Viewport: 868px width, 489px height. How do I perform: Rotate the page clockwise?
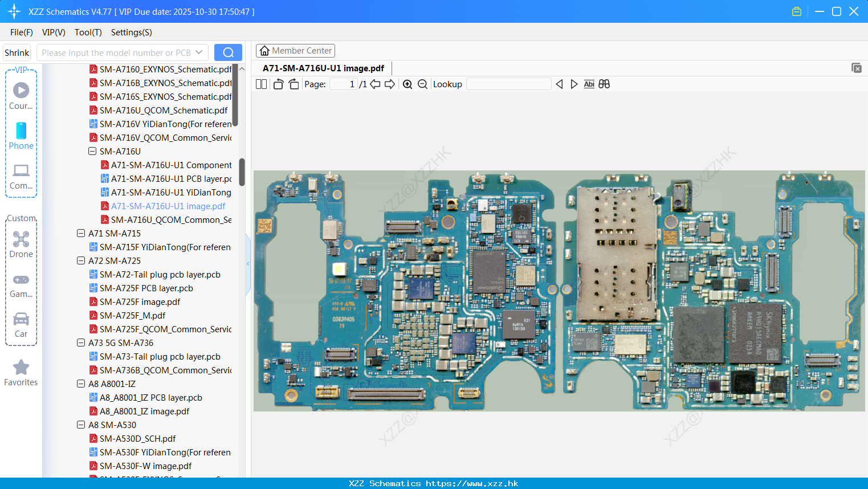[294, 84]
